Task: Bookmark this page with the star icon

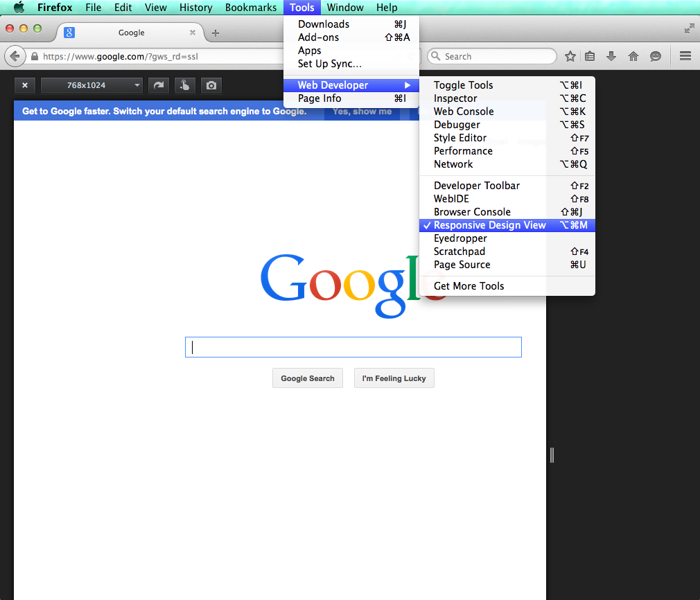Action: pos(570,56)
